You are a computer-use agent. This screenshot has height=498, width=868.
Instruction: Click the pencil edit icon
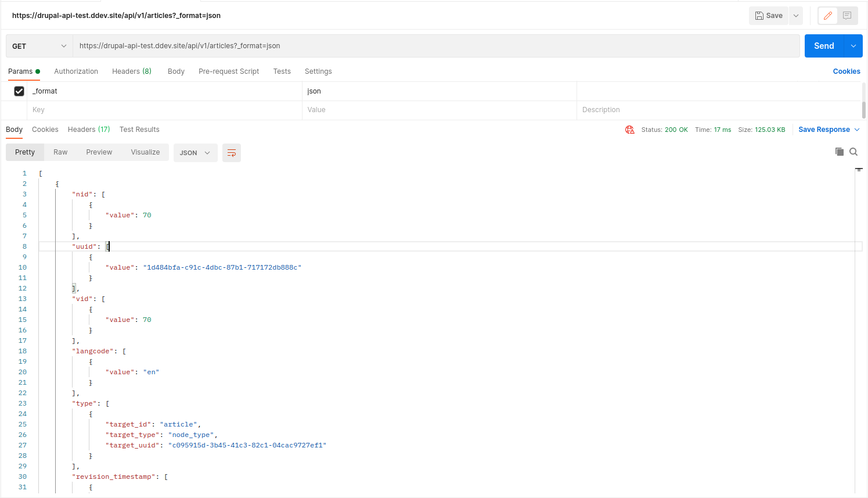[x=827, y=16]
